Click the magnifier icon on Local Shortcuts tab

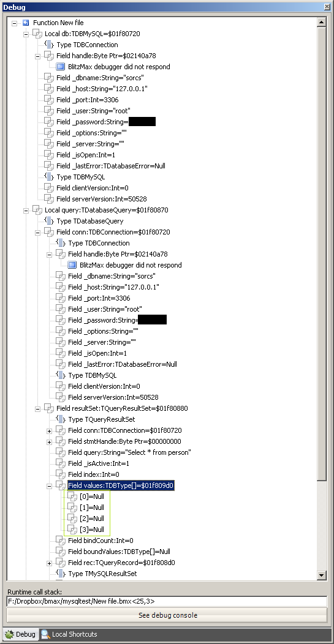[x=45, y=635]
